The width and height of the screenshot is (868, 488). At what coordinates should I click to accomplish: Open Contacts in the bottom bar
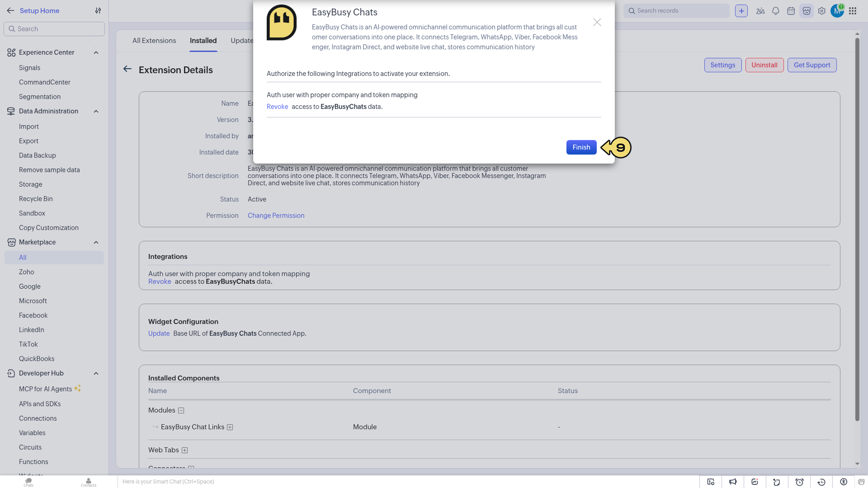click(x=89, y=482)
